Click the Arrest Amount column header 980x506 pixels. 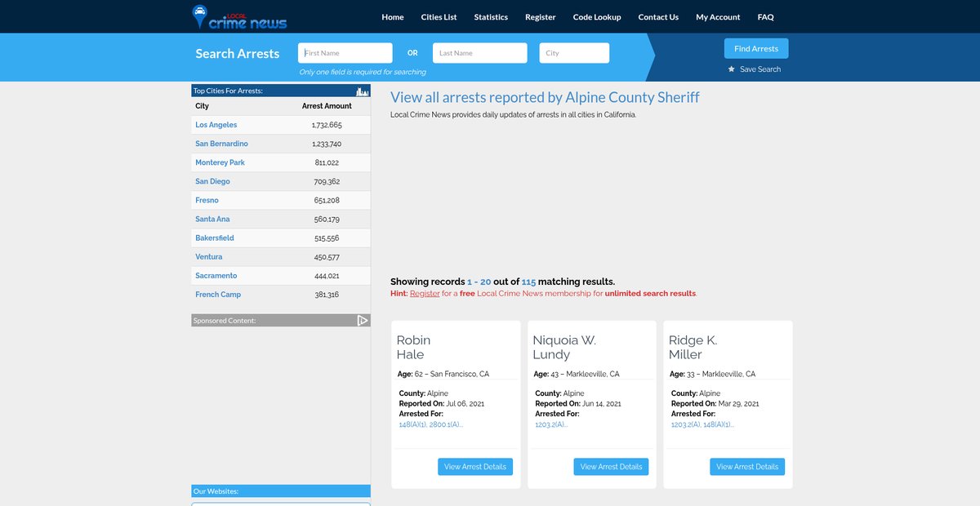[x=327, y=106]
